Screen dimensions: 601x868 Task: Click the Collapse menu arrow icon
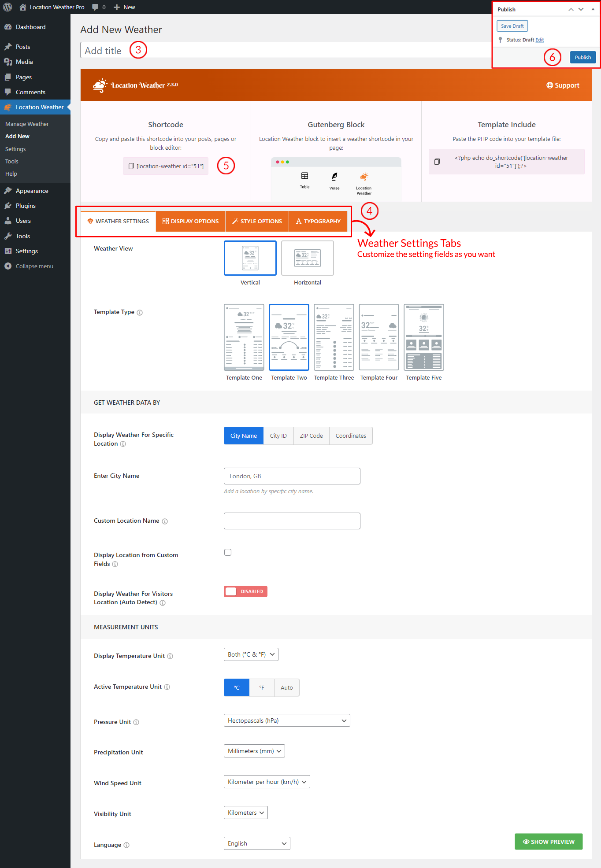[8, 266]
